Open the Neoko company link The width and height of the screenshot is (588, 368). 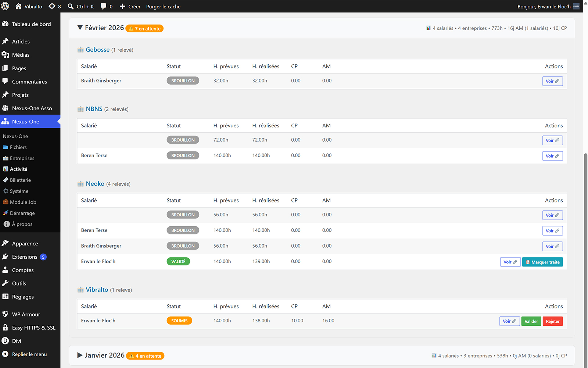95,184
